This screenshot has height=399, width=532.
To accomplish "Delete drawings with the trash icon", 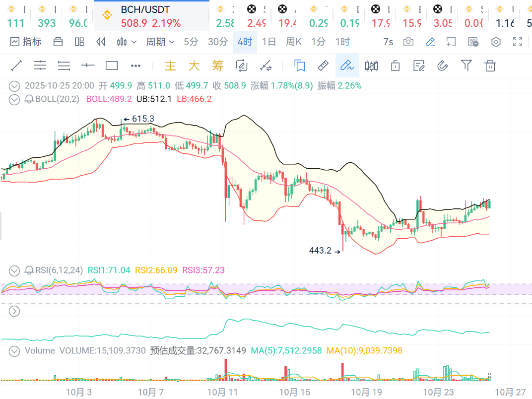I will coord(490,66).
